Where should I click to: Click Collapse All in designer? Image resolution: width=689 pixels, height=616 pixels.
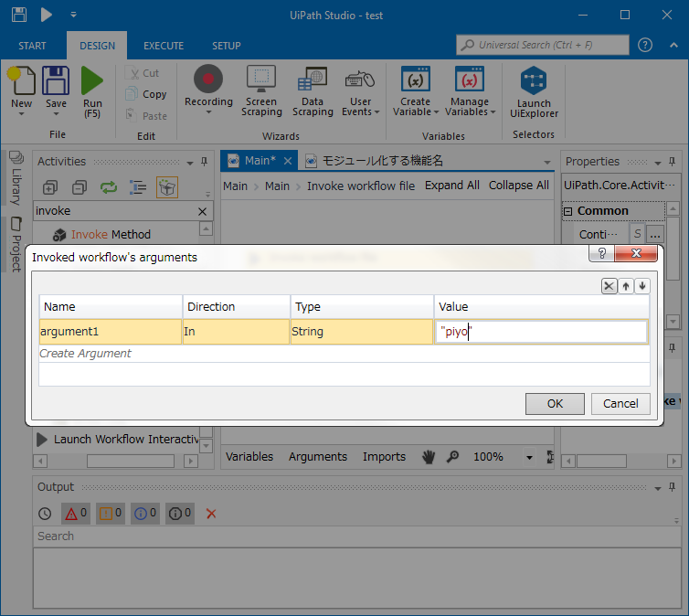click(x=518, y=186)
